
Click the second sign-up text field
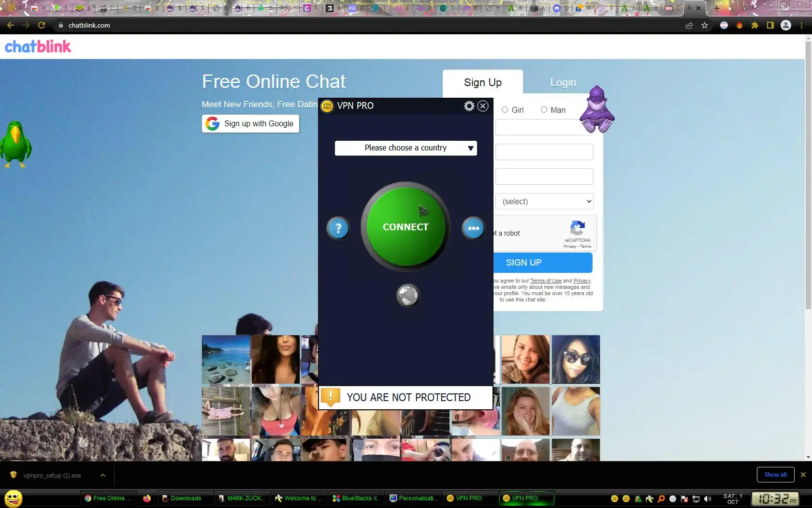(x=544, y=152)
